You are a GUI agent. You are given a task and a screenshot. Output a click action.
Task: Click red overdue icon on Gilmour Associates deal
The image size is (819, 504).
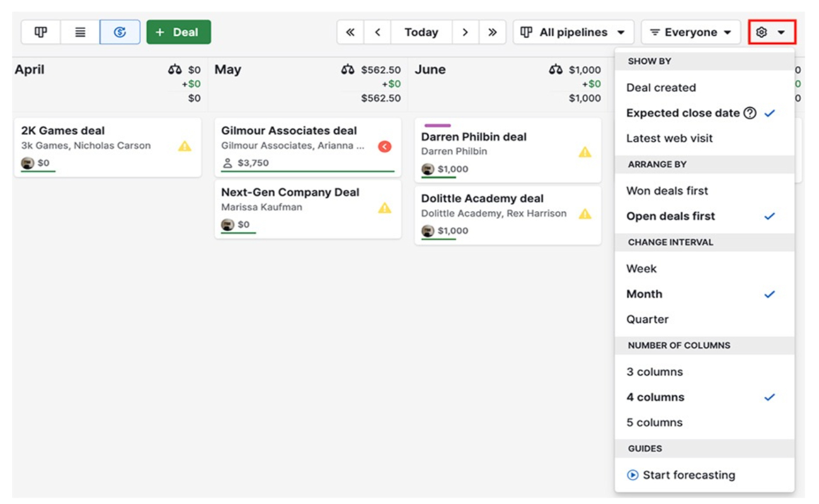click(384, 146)
